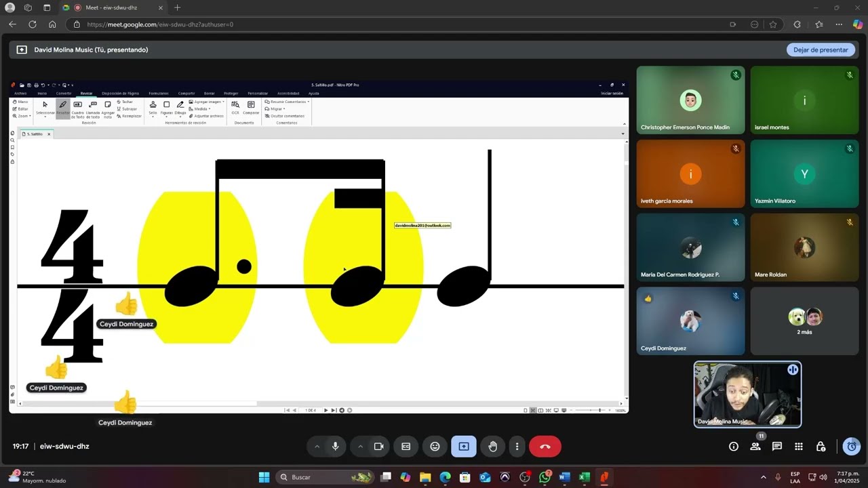Choose the Cuadro de Texto tool
The image size is (868, 488).
tap(77, 108)
